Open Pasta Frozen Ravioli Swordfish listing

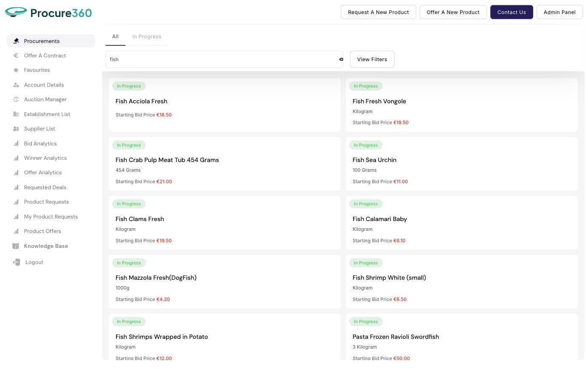(x=462, y=337)
